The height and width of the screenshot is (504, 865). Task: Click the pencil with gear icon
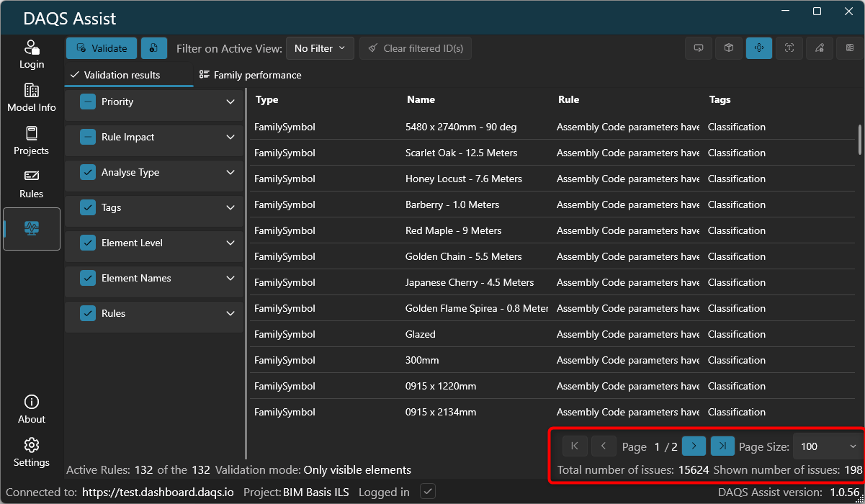point(820,48)
